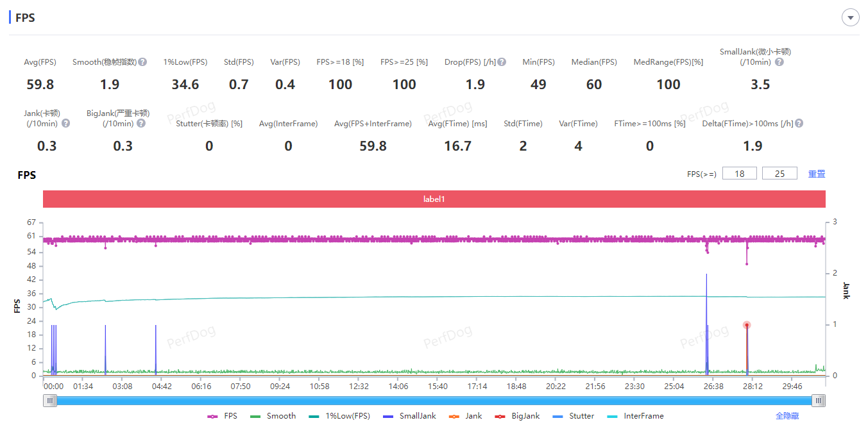Image resolution: width=868 pixels, height=425 pixels.
Task: Click the FPS threshold field showing 18
Action: point(740,174)
